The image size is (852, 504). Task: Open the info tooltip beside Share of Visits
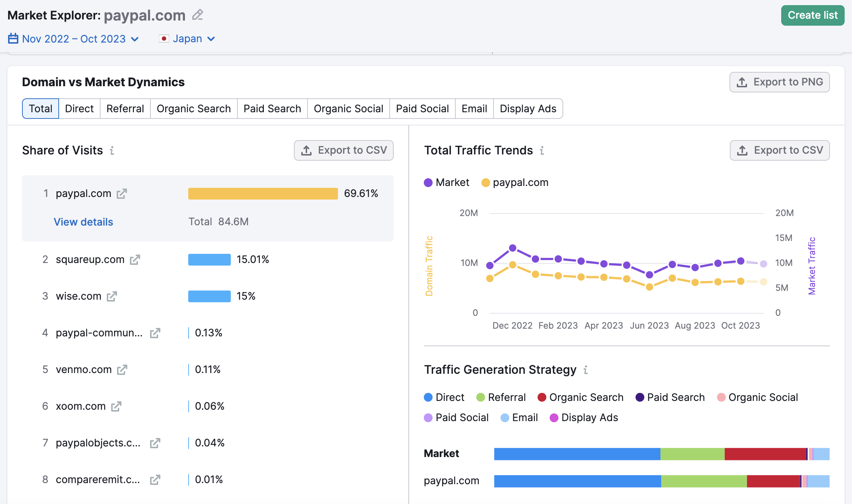112,151
